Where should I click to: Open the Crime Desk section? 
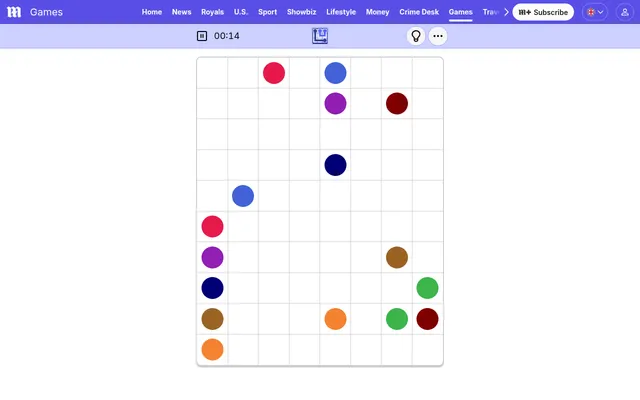point(419,12)
